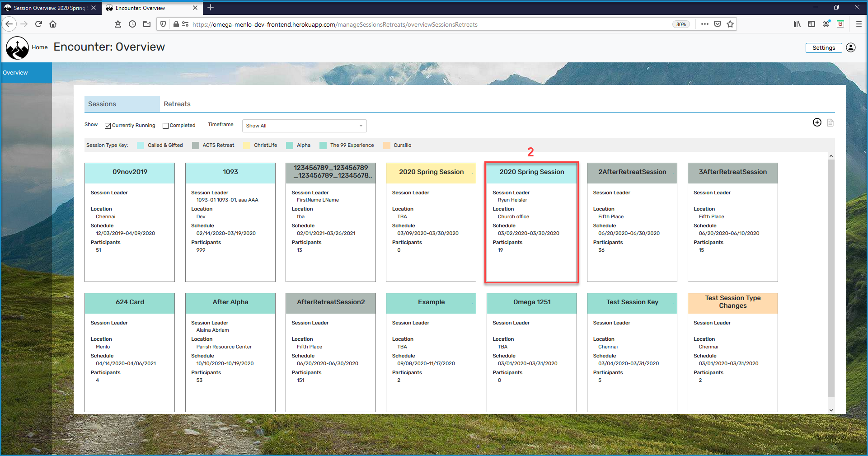Open the yellow 2020 Spring Session TBA card

(x=431, y=222)
